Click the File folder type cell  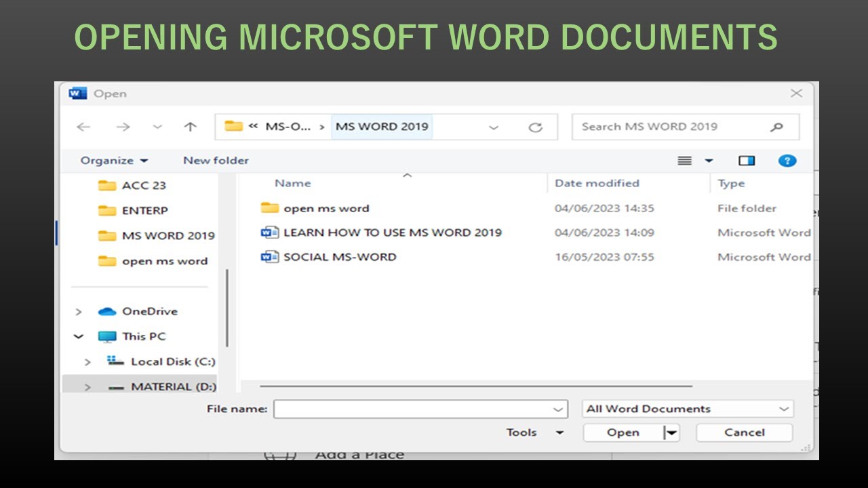(747, 208)
